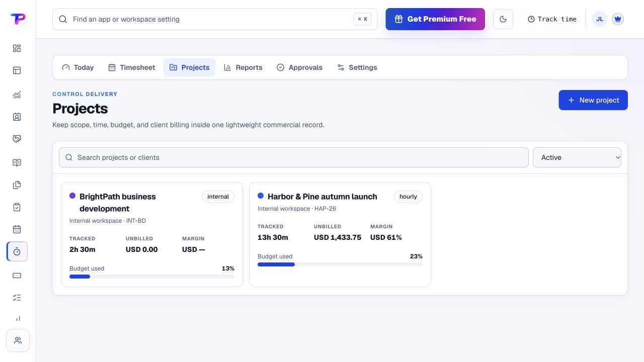644x362 pixels.
Task: Open the stacked documents icon in sidebar
Action: coord(17,185)
